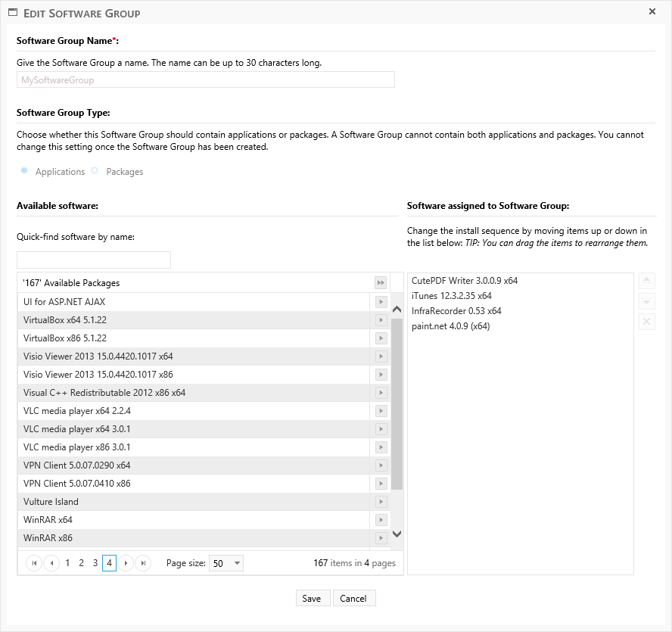672x632 pixels.
Task: Click the add-all double arrow icon
Action: (381, 283)
